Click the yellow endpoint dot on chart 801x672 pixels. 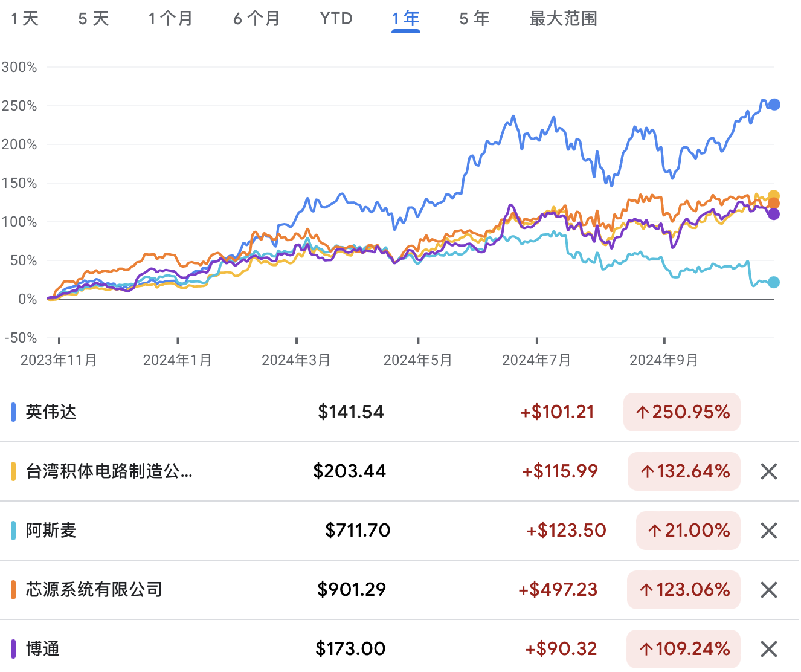pos(774,196)
